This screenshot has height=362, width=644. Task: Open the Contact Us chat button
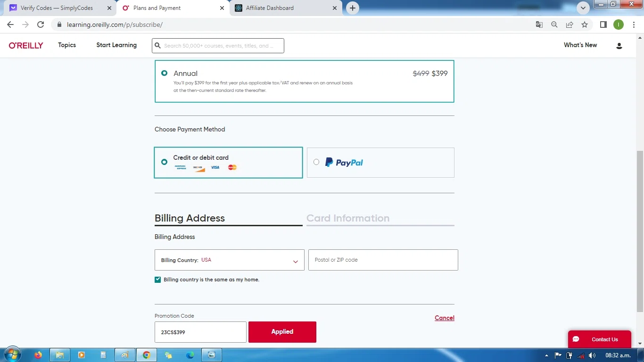(599, 339)
